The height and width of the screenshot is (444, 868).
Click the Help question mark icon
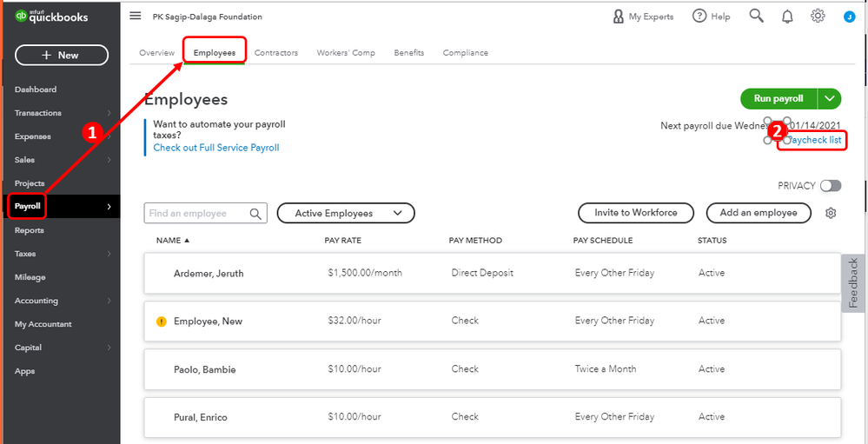[x=699, y=17]
